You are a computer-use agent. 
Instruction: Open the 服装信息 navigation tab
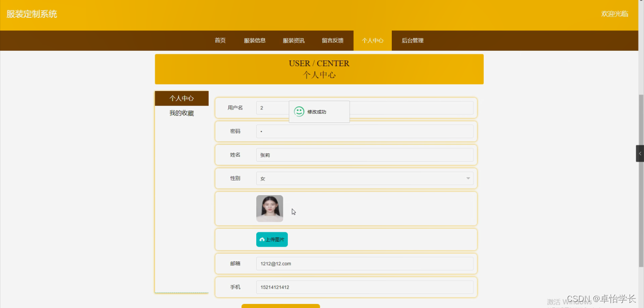(255, 41)
